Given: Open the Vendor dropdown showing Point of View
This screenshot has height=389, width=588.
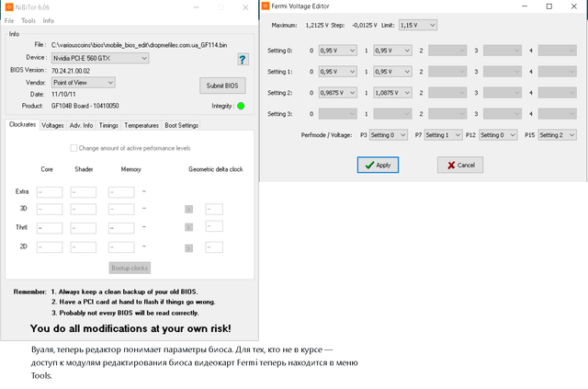Looking at the screenshot, I should tap(84, 83).
